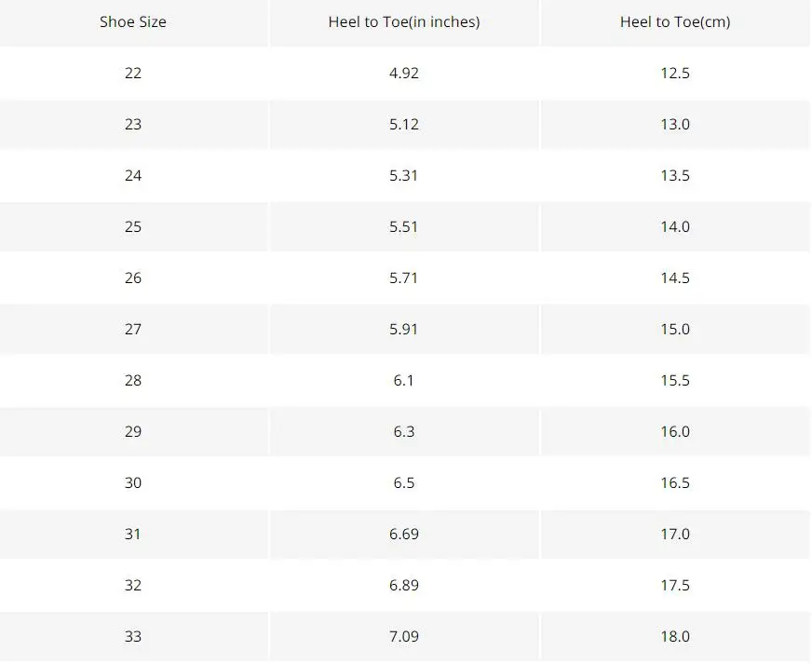Click the 15.5 cm cell
Image resolution: width=812 pixels, height=664 pixels.
tap(675, 381)
